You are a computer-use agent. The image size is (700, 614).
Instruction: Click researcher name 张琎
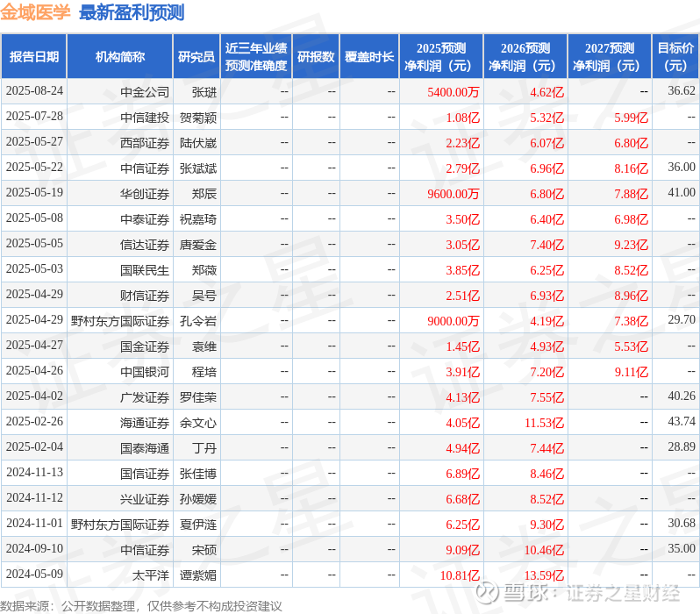[x=204, y=92]
